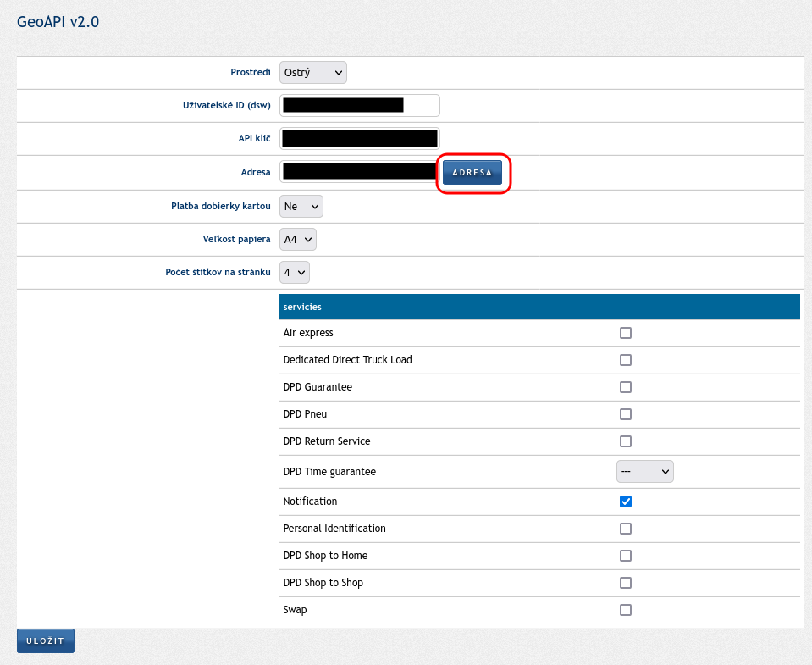812x665 pixels.
Task: Toggle the Personal Identification checkbox
Action: pyautogui.click(x=626, y=529)
